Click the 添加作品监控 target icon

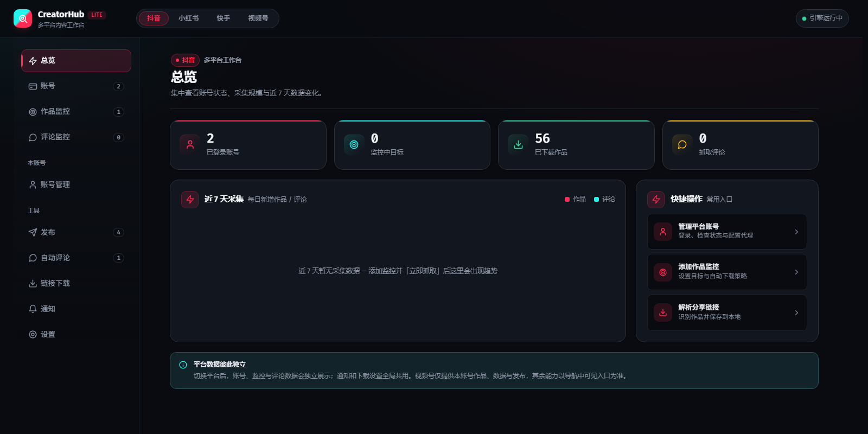(x=663, y=272)
